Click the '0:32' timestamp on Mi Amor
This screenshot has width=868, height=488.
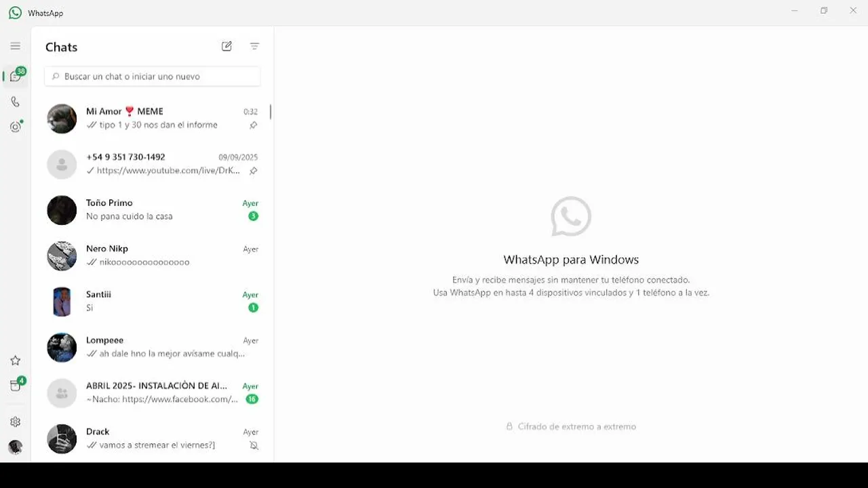(251, 112)
